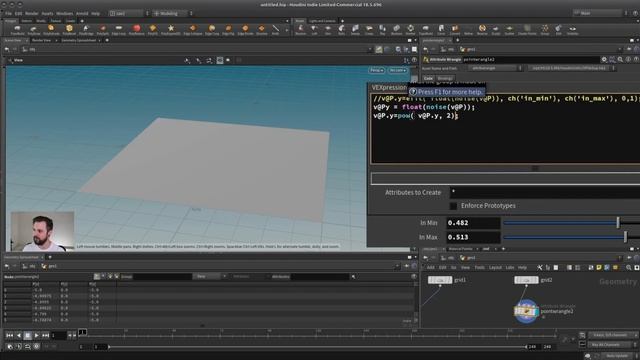This screenshot has height=360, width=640.
Task: Select the Shatter shelf tool
Action: coord(410,30)
